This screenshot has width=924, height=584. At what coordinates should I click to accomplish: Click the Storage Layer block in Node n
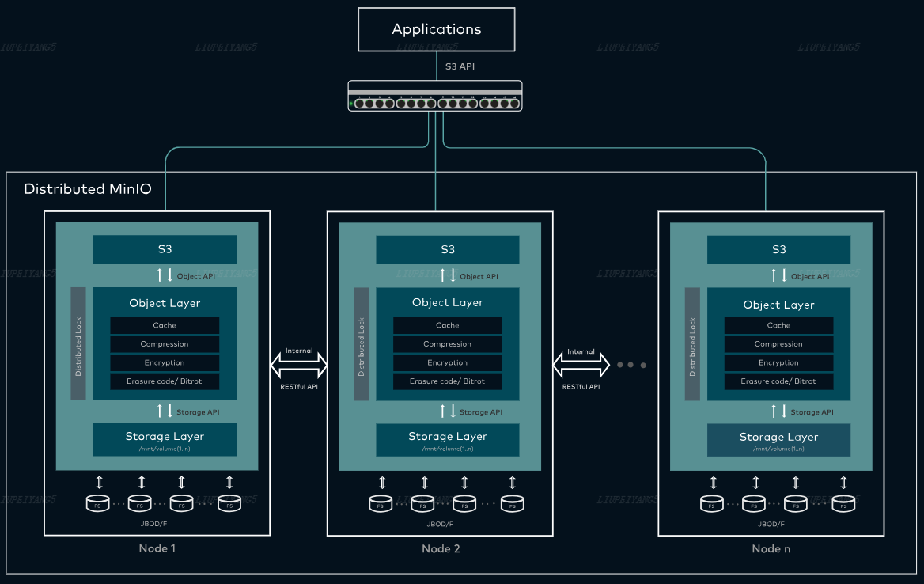778,440
